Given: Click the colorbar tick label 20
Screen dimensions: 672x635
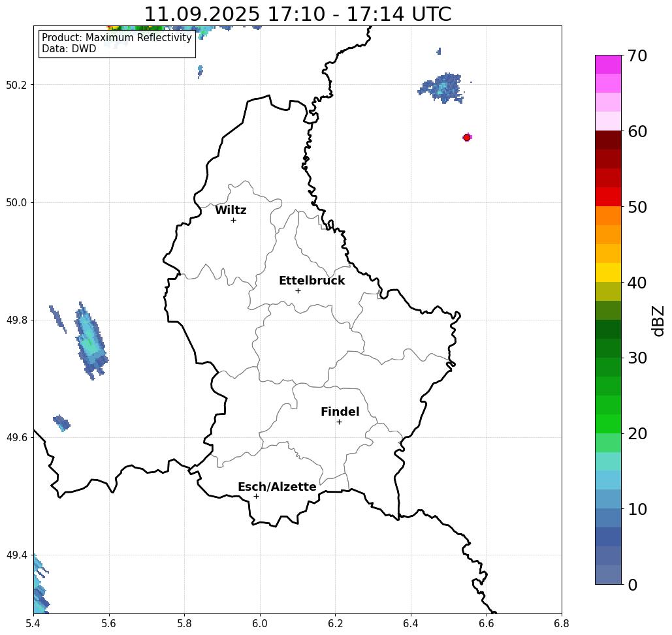Looking at the screenshot, I should tap(637, 433).
